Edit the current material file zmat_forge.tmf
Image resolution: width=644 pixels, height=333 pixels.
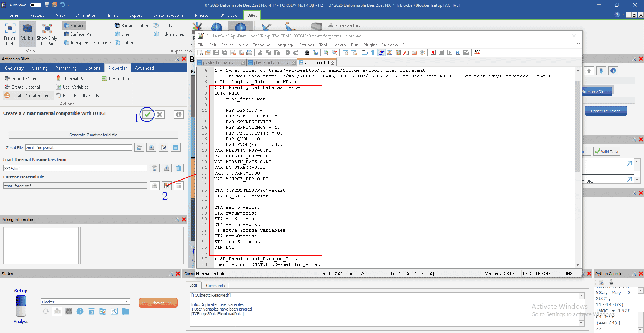[166, 186]
